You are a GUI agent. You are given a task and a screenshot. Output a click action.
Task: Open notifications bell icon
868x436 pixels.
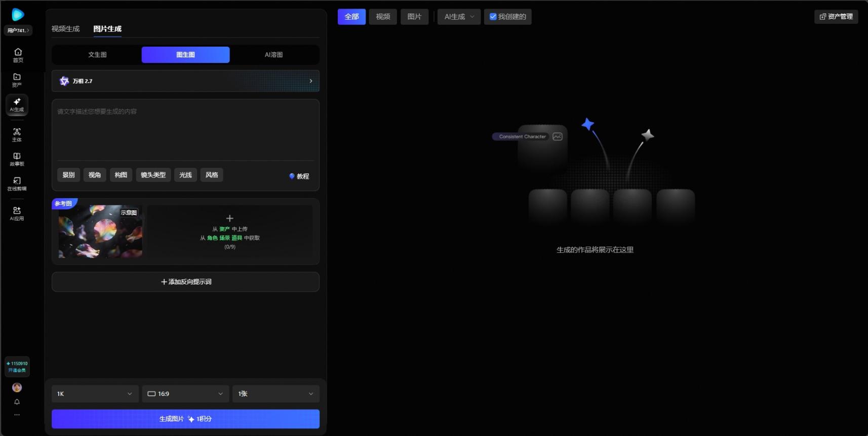pos(17,402)
